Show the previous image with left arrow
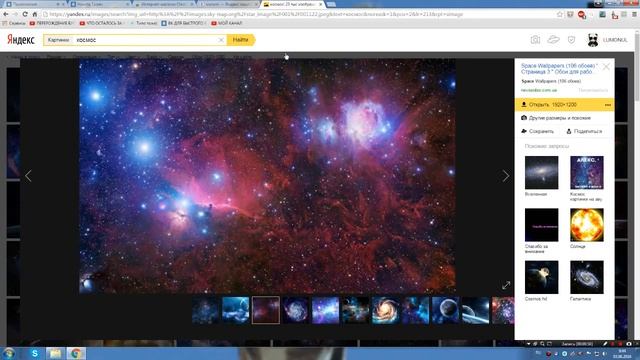The image size is (640, 360). [28, 176]
